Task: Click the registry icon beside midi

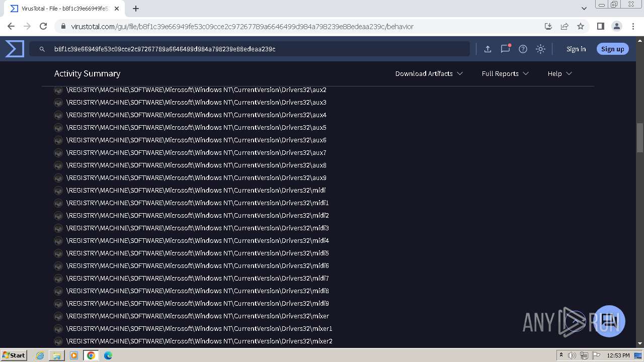Action: [58, 191]
